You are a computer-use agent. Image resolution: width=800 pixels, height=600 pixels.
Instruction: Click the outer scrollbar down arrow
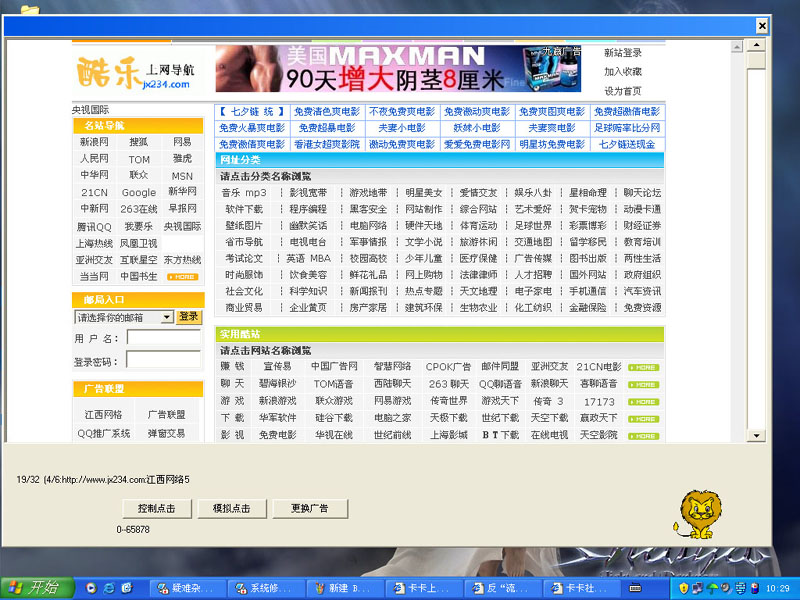756,436
